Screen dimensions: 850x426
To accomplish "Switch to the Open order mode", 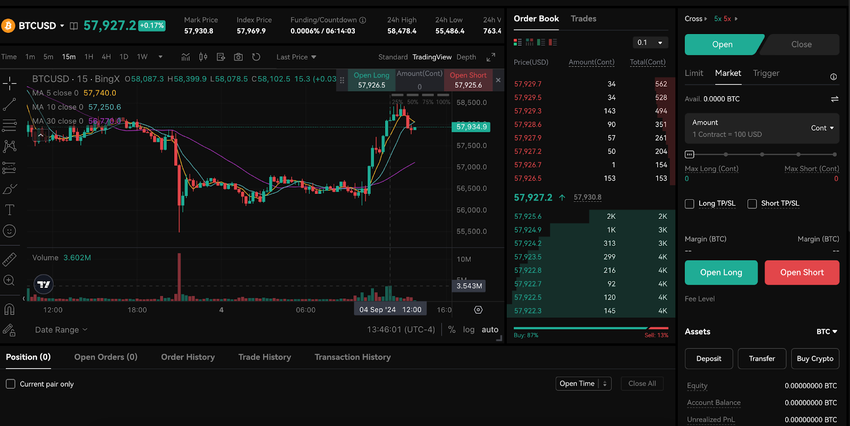I will pos(722,44).
